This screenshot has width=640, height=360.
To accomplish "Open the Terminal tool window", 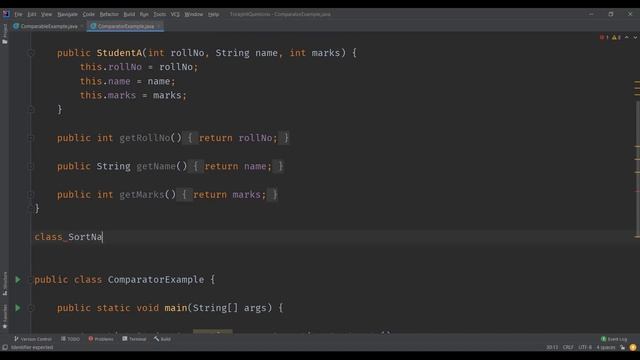I will [134, 339].
